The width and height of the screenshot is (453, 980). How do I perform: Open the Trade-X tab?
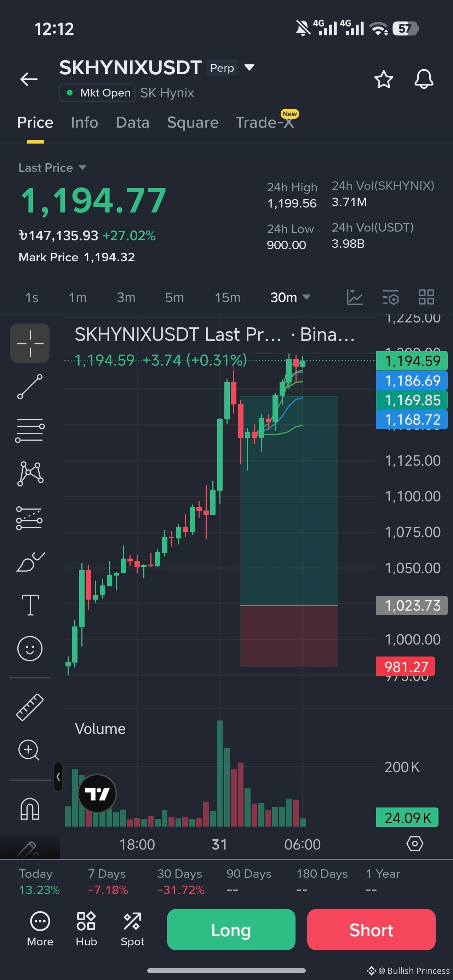[265, 122]
